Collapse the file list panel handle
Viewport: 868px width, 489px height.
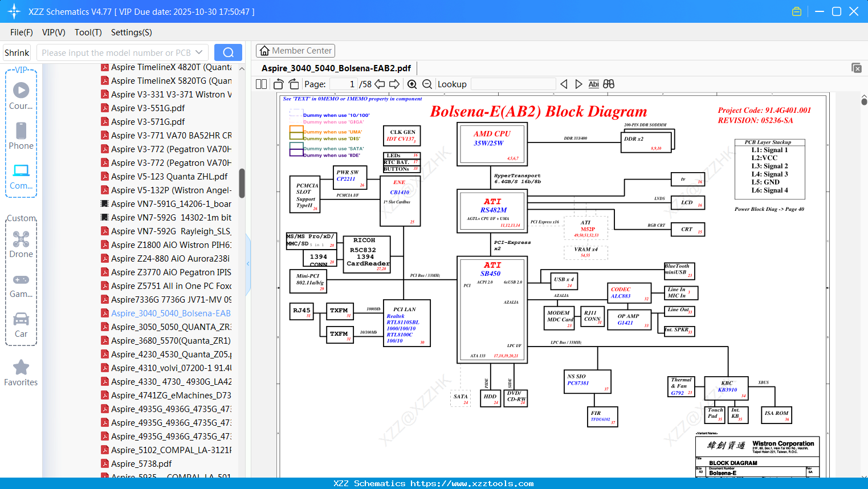[248, 264]
